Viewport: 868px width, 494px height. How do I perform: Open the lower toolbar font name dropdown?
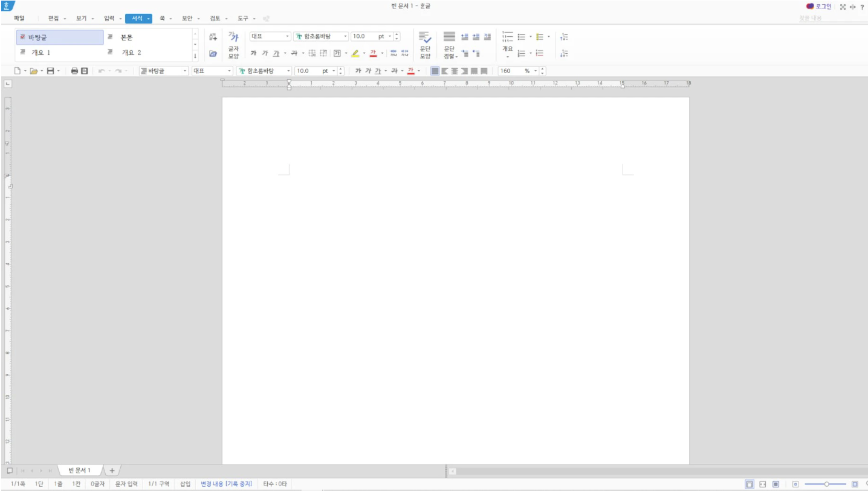pyautogui.click(x=289, y=71)
